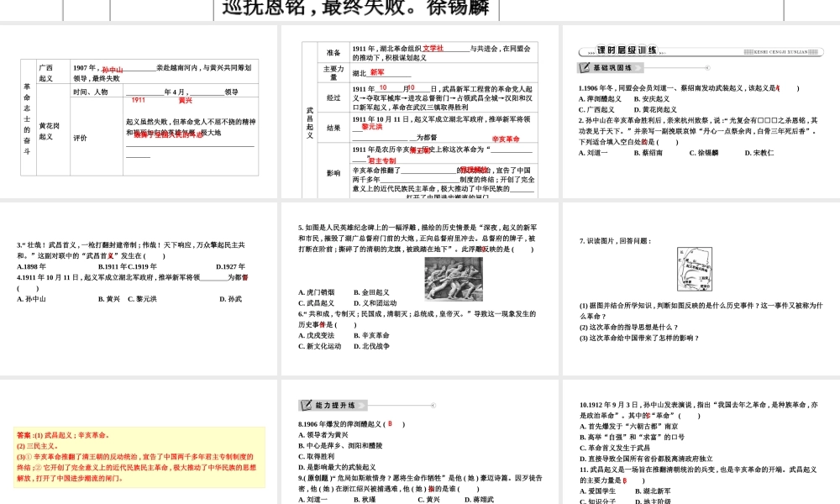Select option C. 武昌起义 in question 5
Screen dimensions: 840x504
click(316, 302)
